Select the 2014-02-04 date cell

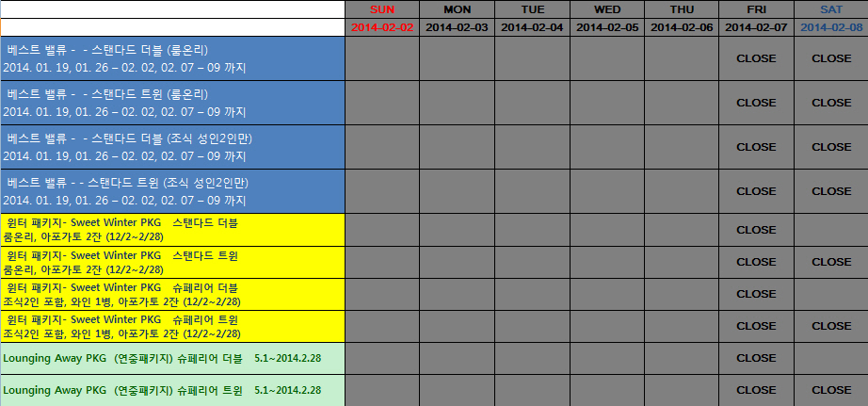[532, 27]
